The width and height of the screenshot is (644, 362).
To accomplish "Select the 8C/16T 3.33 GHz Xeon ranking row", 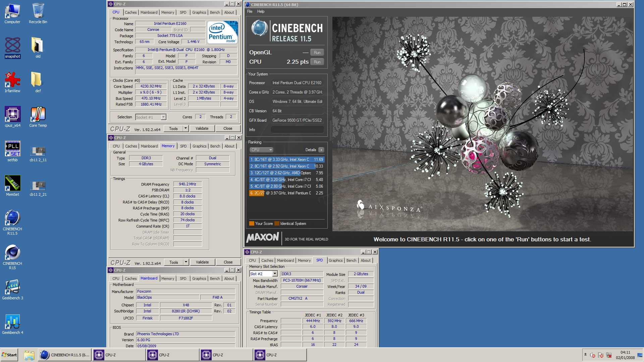I will pos(287,160).
